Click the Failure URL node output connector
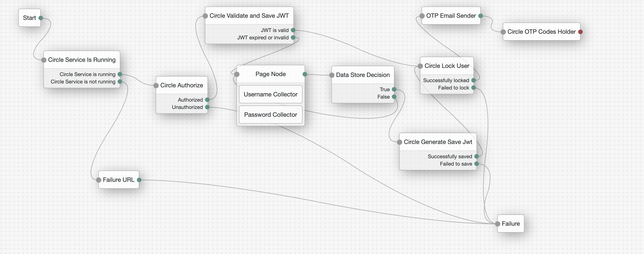Viewport: 644px width, 254px height. click(139, 180)
